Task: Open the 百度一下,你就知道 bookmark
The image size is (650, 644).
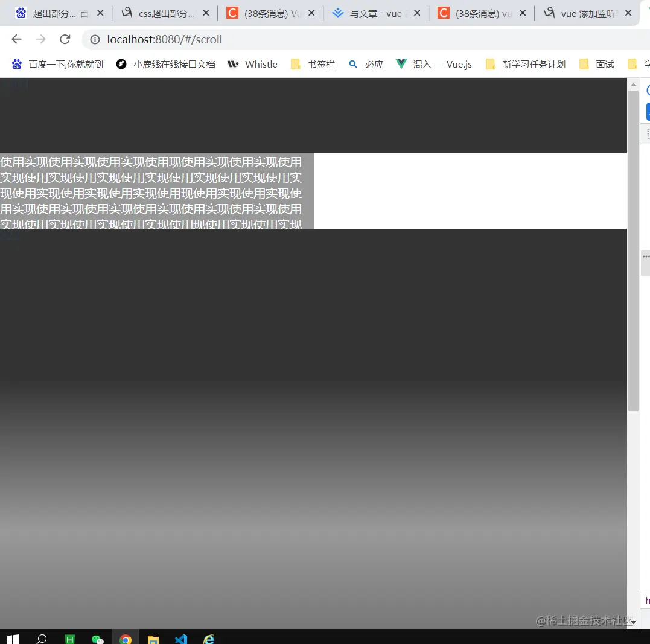Action: tap(57, 64)
